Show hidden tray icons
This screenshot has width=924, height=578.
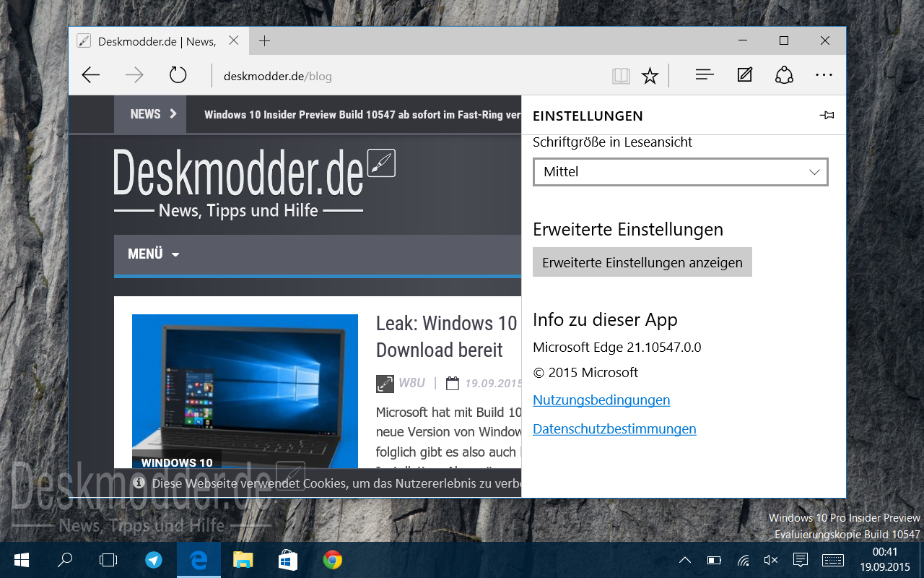tap(685, 560)
